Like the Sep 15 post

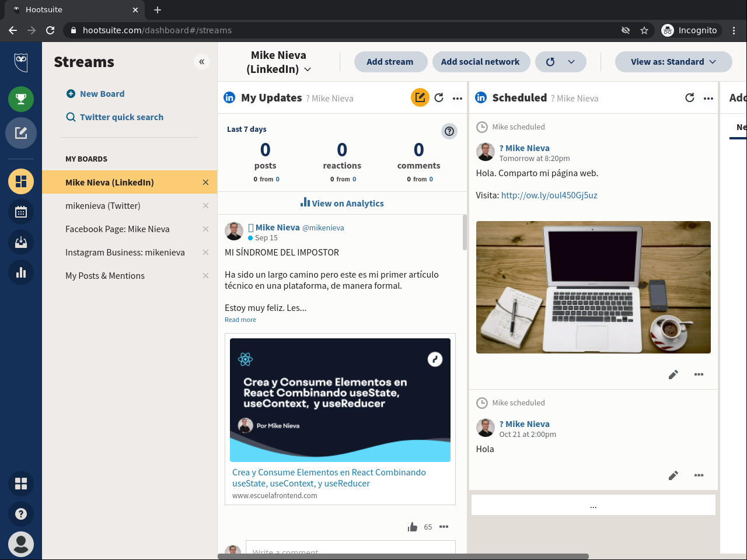click(413, 527)
